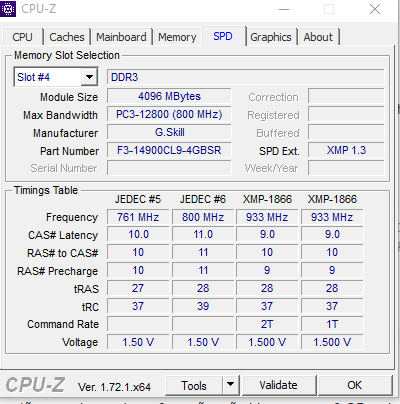Click the 1.50 V voltage under JEDEC #5
The height and width of the screenshot is (404, 400).
[x=138, y=342]
